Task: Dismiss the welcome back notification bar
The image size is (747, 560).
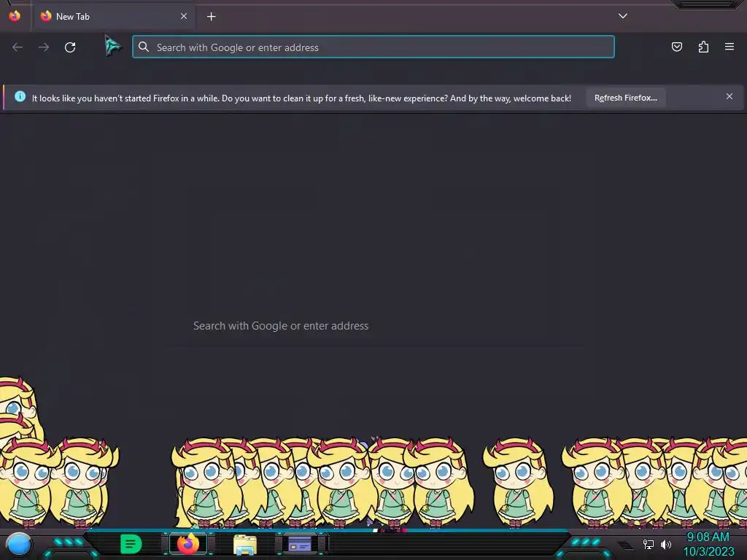Action: coord(729,97)
